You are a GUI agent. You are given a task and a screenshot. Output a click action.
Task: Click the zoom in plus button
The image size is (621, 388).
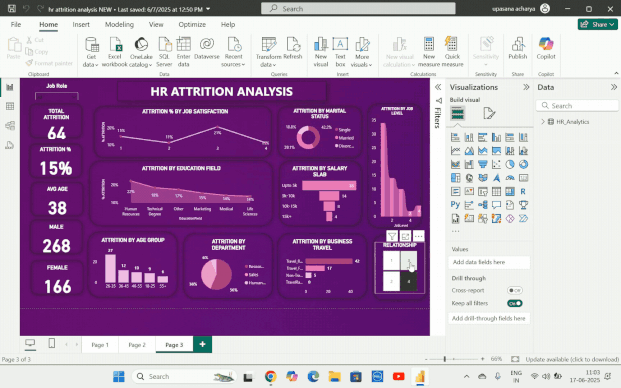[482, 359]
